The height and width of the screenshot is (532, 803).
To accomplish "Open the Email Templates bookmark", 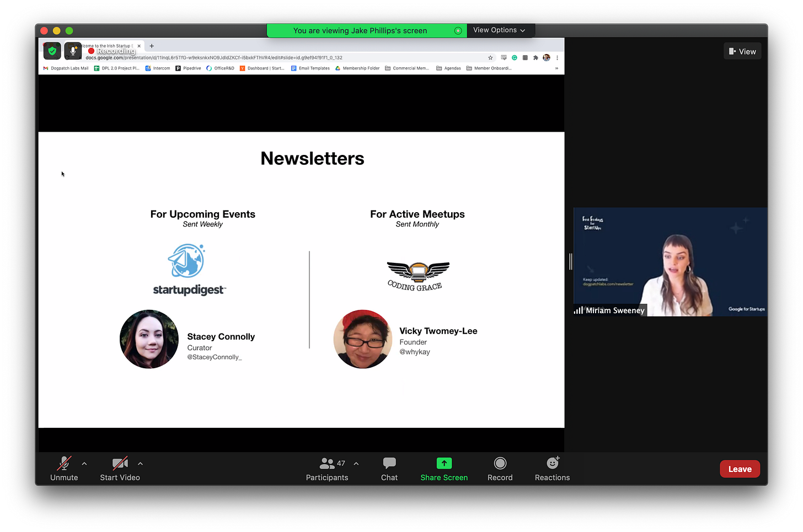I will pos(311,68).
